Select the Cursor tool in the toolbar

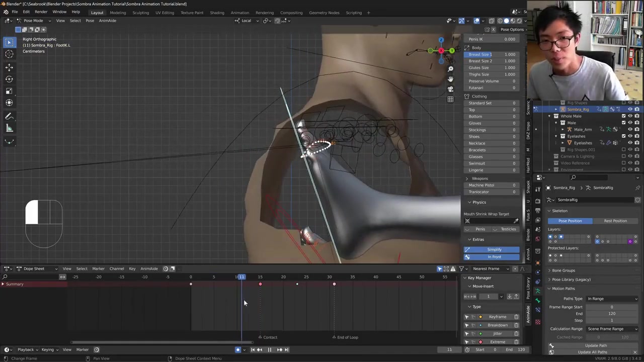click(x=9, y=54)
